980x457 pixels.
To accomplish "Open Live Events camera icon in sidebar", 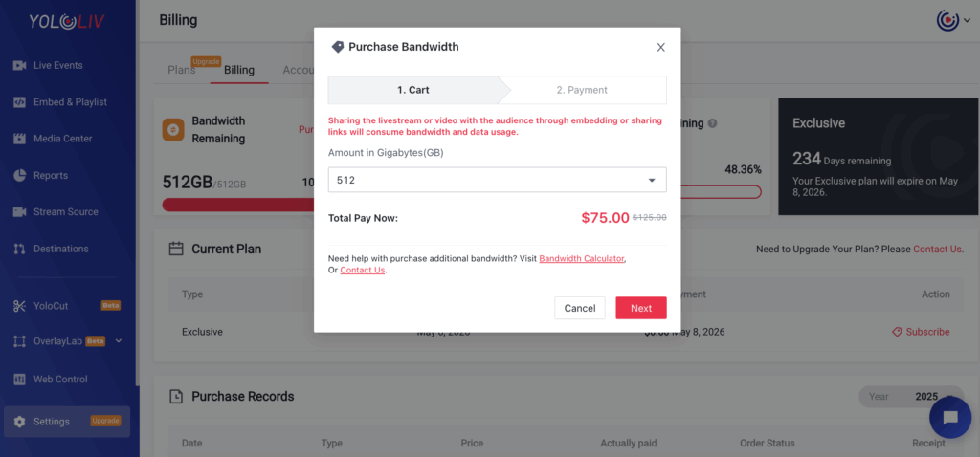I will click(19, 66).
